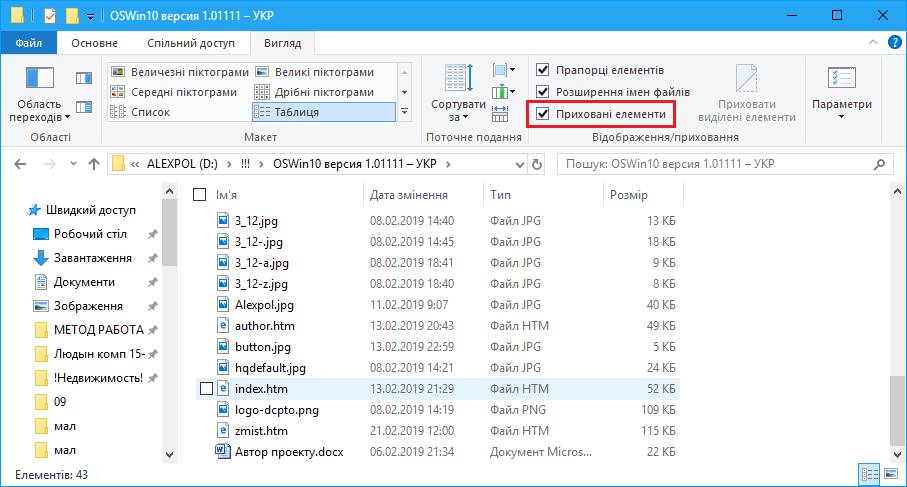The height and width of the screenshot is (487, 907).
Task: Go back with the left arrow
Action: [20, 164]
